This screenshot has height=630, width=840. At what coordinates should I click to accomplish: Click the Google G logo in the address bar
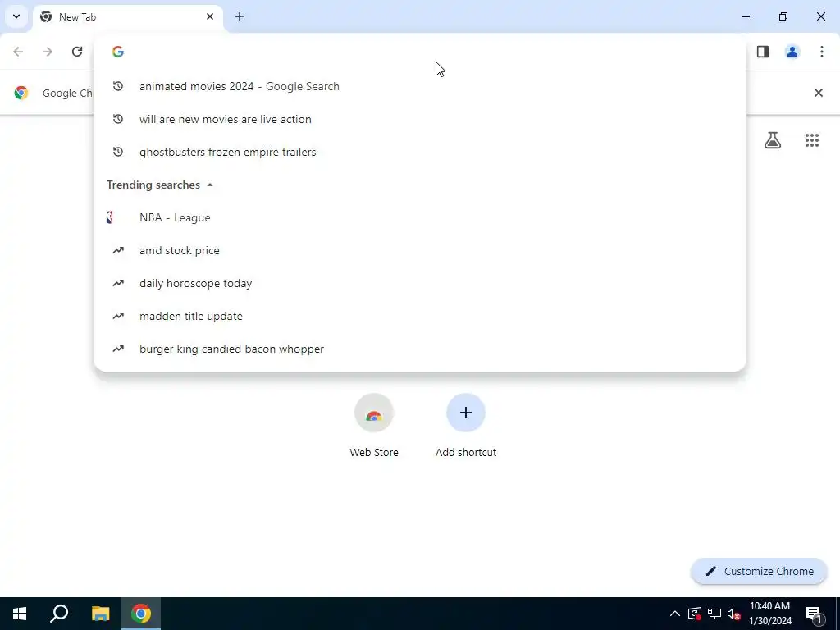pos(118,52)
